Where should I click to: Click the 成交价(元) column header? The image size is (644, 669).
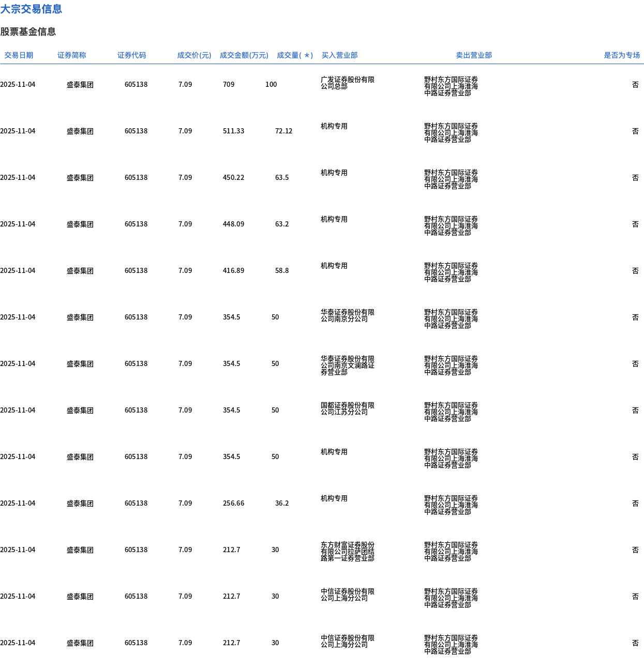click(x=194, y=55)
